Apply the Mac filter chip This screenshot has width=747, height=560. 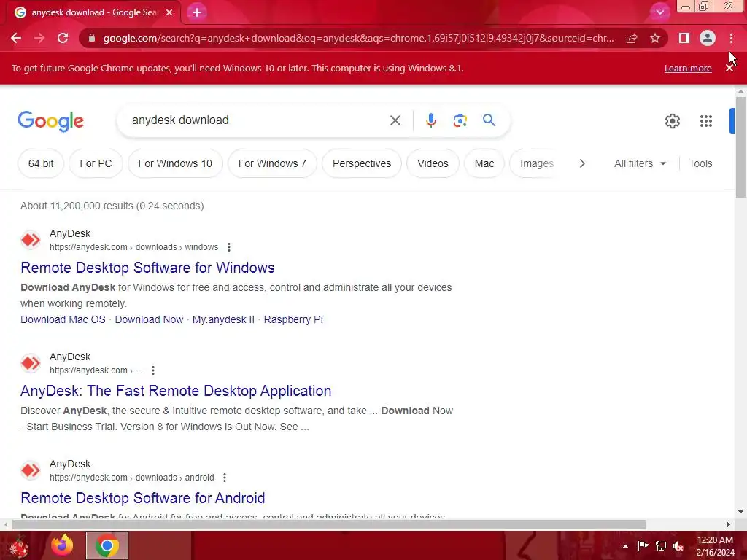pyautogui.click(x=484, y=163)
